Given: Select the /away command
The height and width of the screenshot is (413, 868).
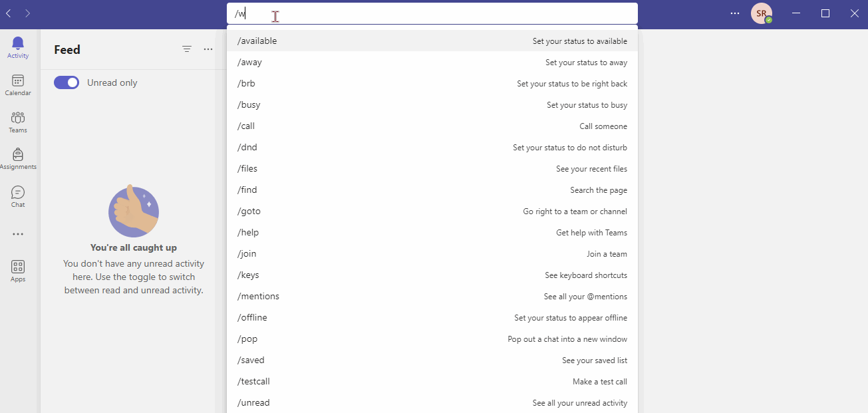Looking at the screenshot, I should pos(432,63).
